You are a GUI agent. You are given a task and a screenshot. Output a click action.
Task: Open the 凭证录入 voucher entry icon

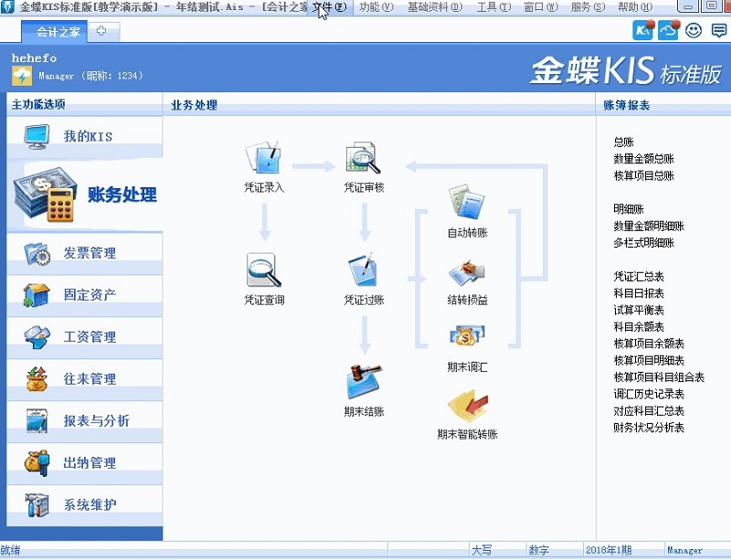point(263,158)
